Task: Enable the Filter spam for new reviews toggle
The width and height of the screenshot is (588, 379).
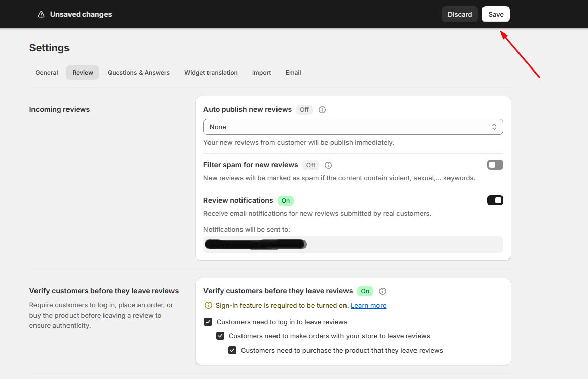Action: coord(495,165)
